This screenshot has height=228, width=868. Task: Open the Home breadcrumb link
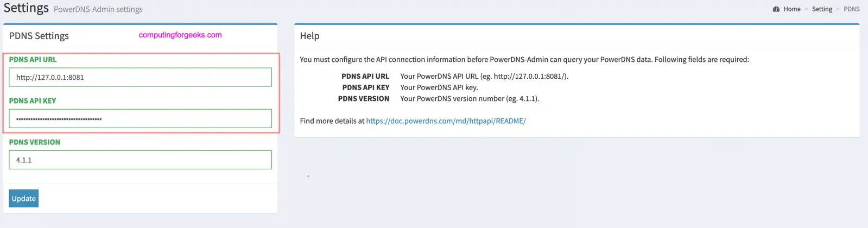click(792, 9)
